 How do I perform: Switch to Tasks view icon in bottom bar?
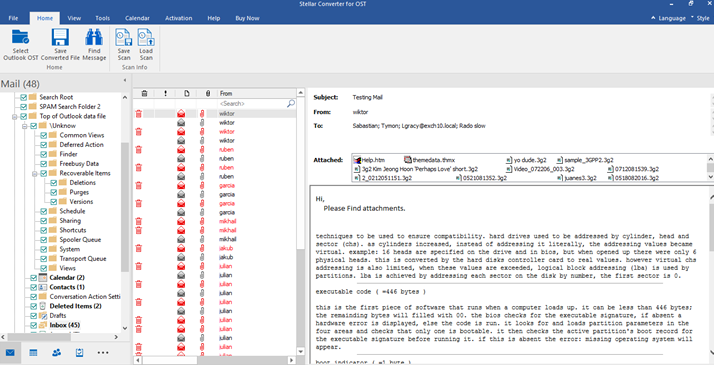(79, 353)
